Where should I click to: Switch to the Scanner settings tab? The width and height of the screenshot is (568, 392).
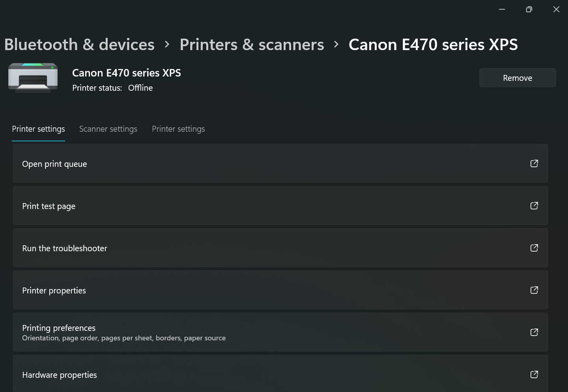click(x=108, y=129)
